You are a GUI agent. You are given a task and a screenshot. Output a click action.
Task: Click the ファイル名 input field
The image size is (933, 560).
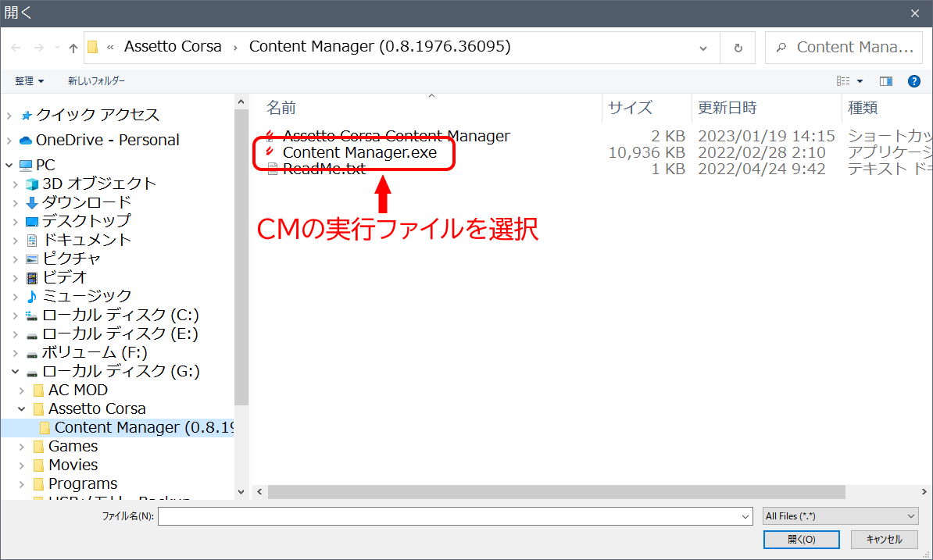(449, 516)
